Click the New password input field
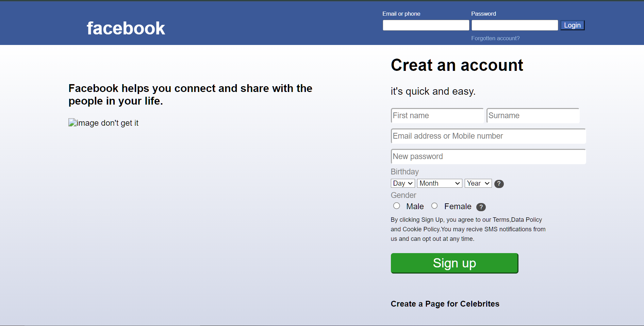Image resolution: width=644 pixels, height=326 pixels. click(488, 156)
